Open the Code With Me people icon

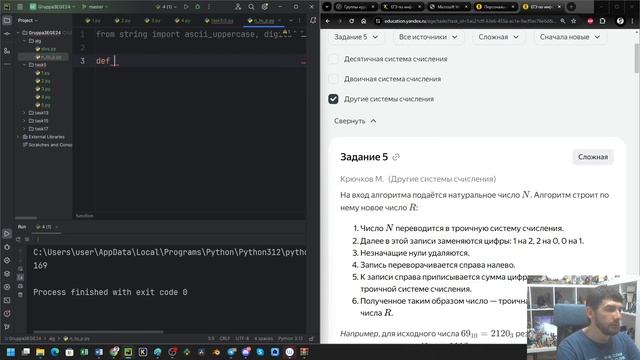pyautogui.click(x=238, y=7)
